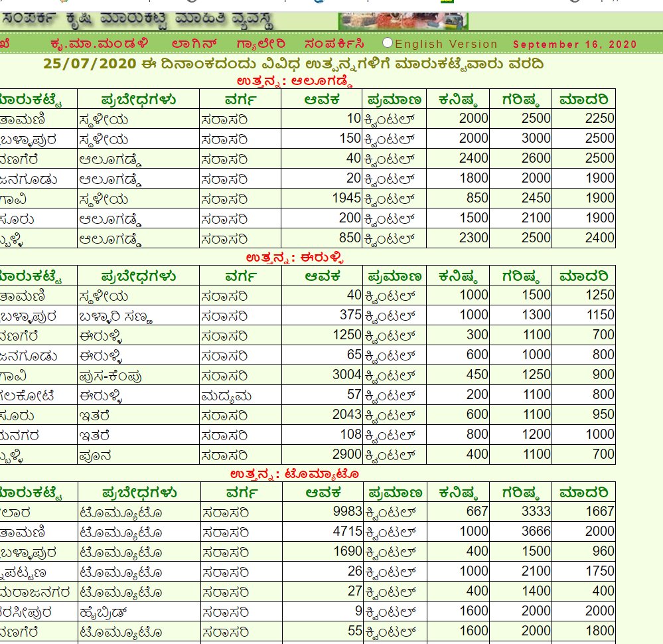This screenshot has height=644, width=663.
Task: Click ಪ್ರಮಾಣ header in potato table
Action: (394, 100)
